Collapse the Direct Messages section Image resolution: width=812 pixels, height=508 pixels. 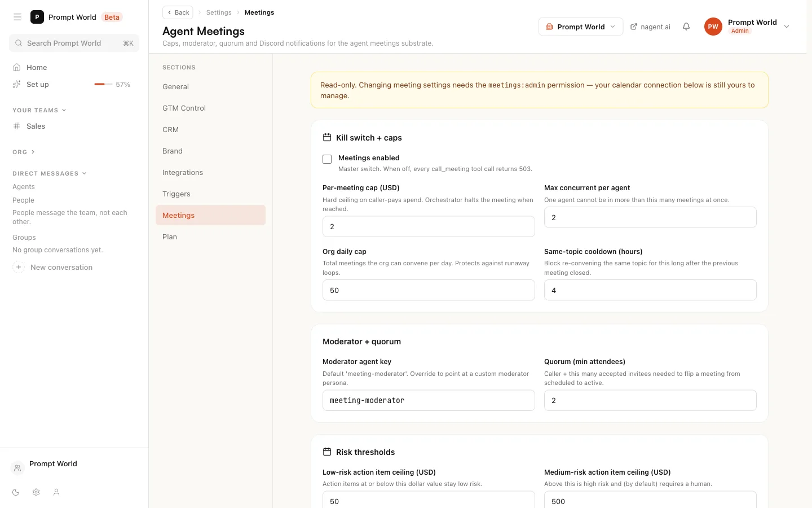point(50,173)
